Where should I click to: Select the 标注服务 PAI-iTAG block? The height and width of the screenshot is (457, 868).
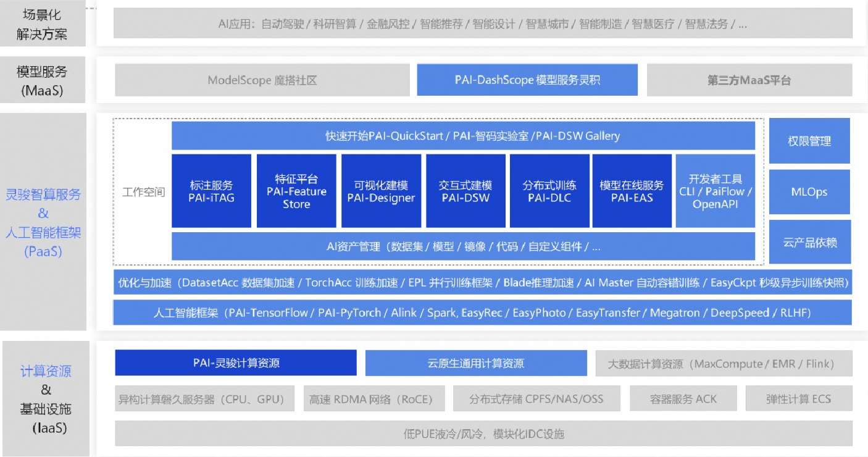(x=211, y=191)
